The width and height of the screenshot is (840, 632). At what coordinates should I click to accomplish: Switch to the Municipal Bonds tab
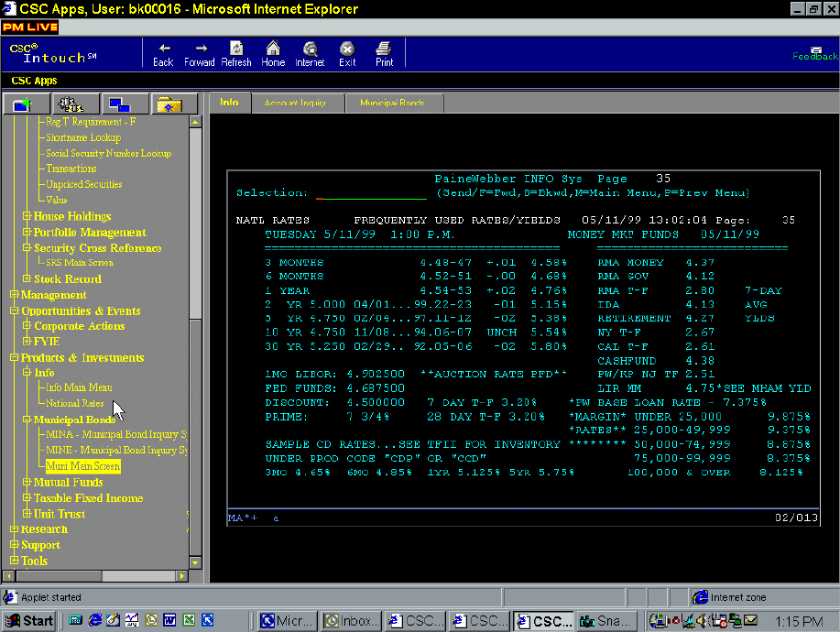tap(393, 103)
